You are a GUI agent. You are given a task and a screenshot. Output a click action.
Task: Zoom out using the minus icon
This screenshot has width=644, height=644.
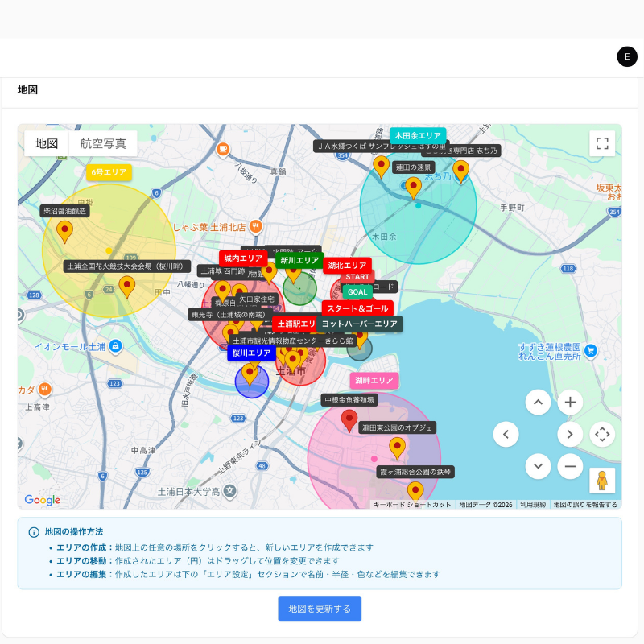[x=569, y=466]
